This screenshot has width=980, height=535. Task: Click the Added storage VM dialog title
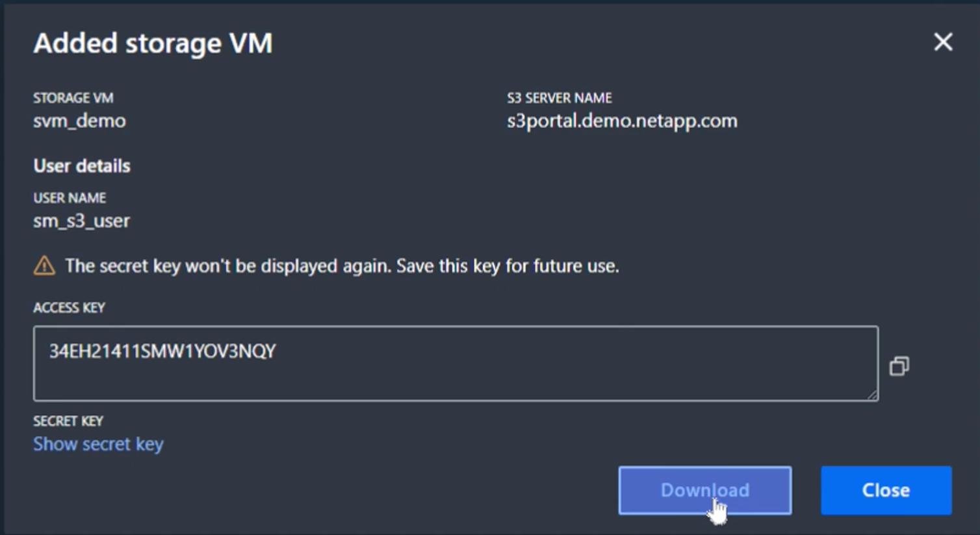pyautogui.click(x=153, y=44)
